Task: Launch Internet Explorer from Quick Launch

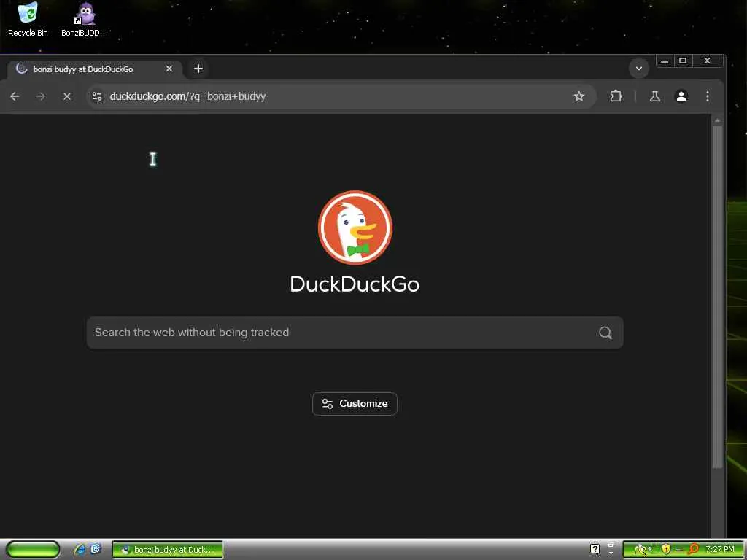Action: coord(80,550)
